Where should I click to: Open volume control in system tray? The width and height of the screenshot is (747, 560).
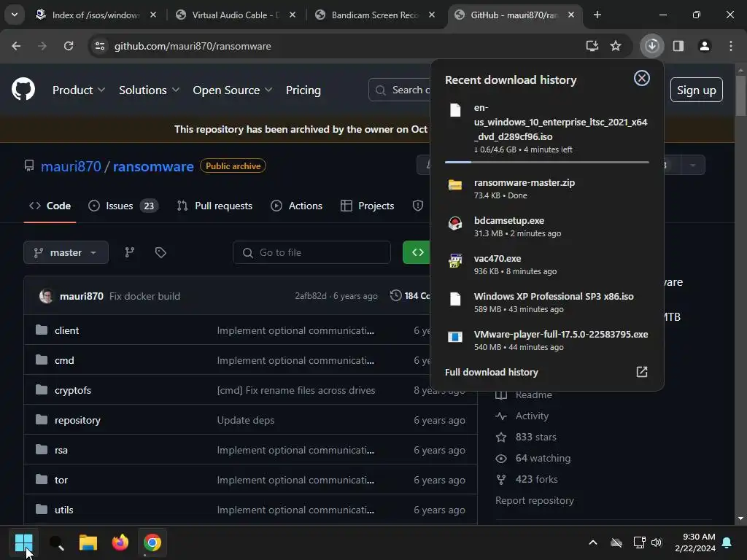click(657, 542)
